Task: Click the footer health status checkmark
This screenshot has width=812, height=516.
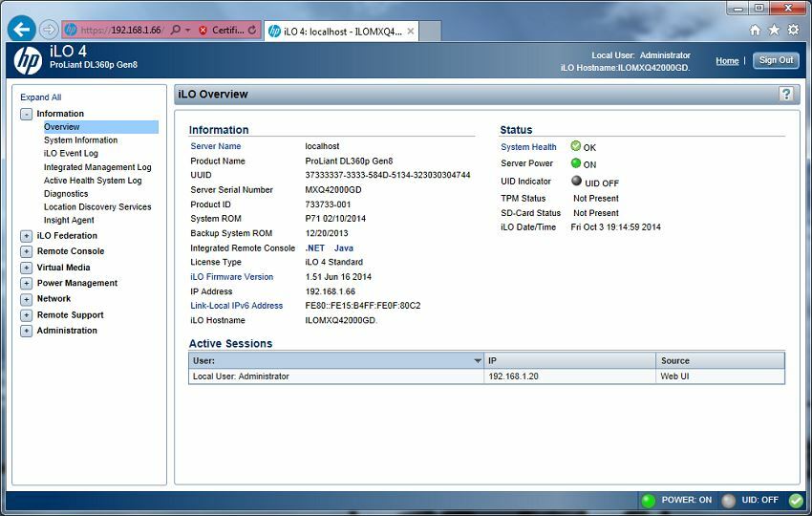Action: coord(796,501)
